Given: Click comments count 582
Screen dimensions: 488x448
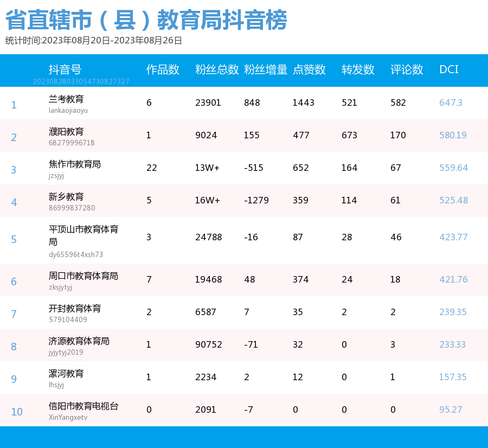Looking at the screenshot, I should pos(398,103).
